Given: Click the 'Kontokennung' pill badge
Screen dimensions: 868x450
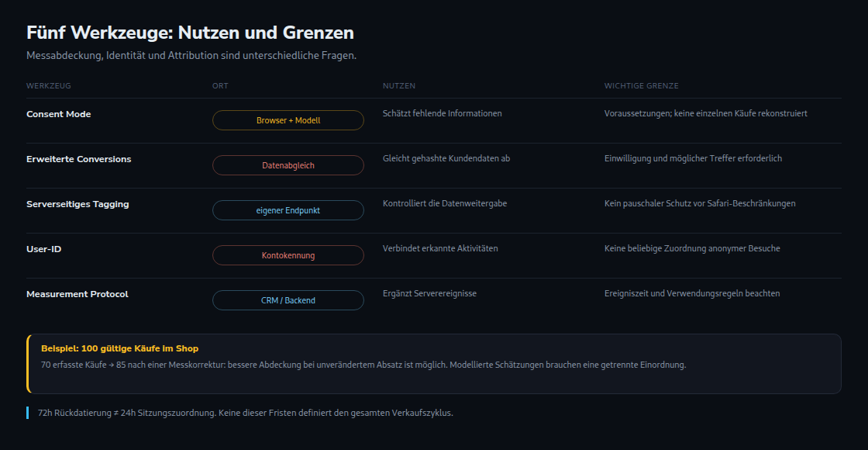Looking at the screenshot, I should (288, 255).
